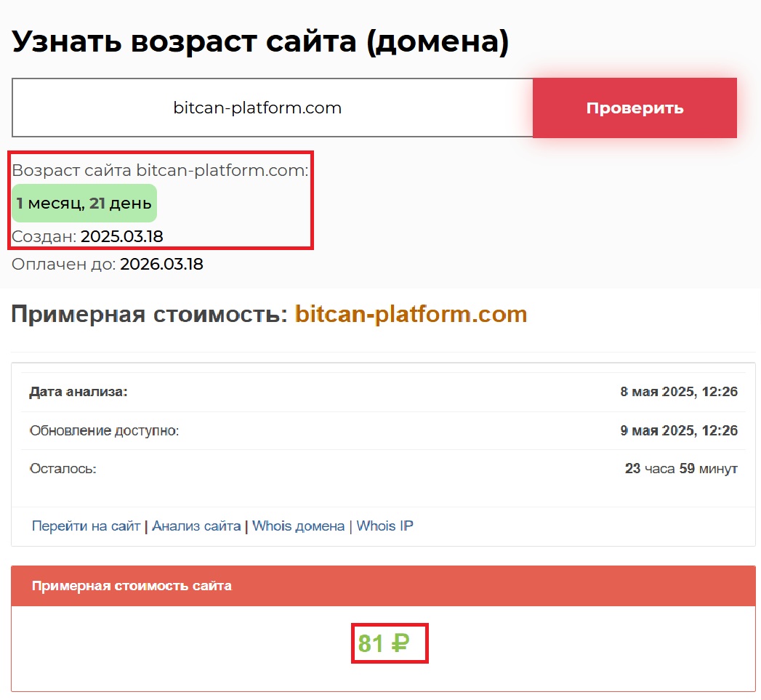Click the remaining time 23 часа 59 минут
The width and height of the screenshot is (761, 700).
click(680, 469)
